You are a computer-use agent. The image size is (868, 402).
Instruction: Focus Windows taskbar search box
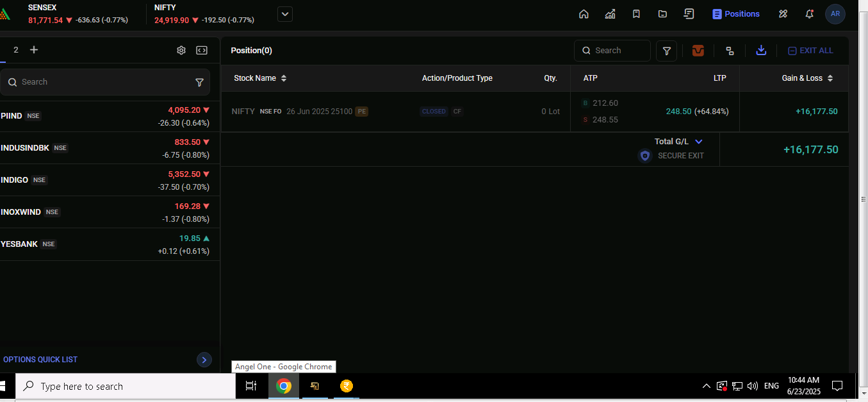coord(126,387)
